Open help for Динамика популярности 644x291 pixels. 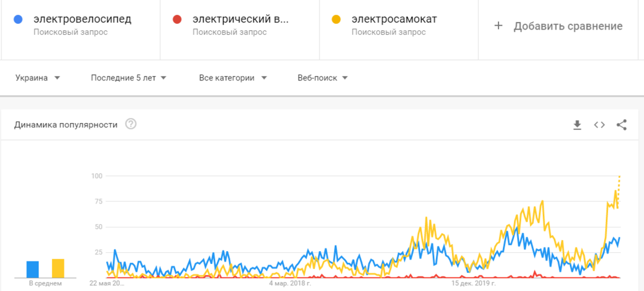[131, 124]
